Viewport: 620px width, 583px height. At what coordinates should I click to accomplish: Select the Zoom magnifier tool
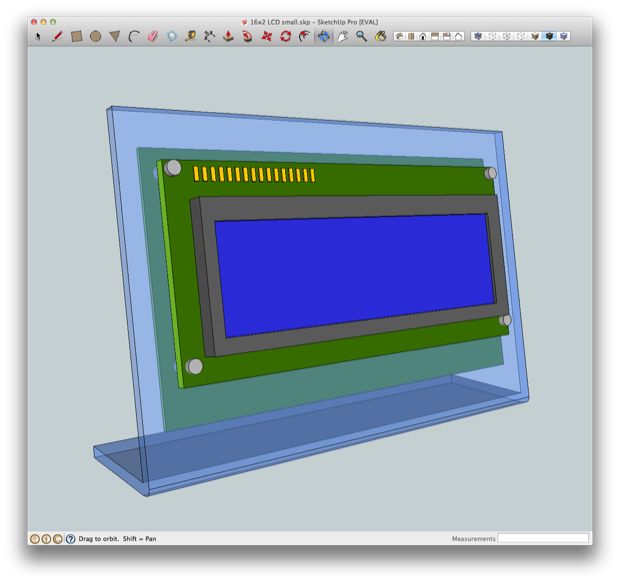click(x=361, y=36)
